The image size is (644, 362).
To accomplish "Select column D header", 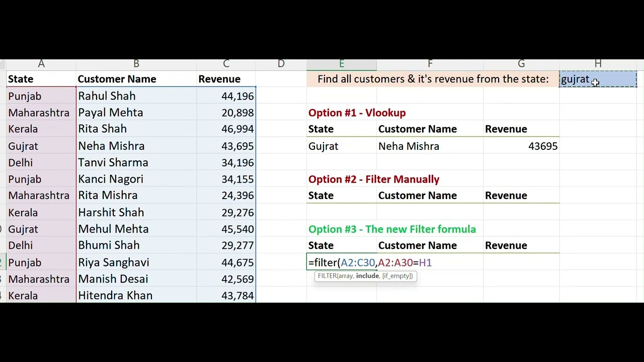I will pos(281,64).
